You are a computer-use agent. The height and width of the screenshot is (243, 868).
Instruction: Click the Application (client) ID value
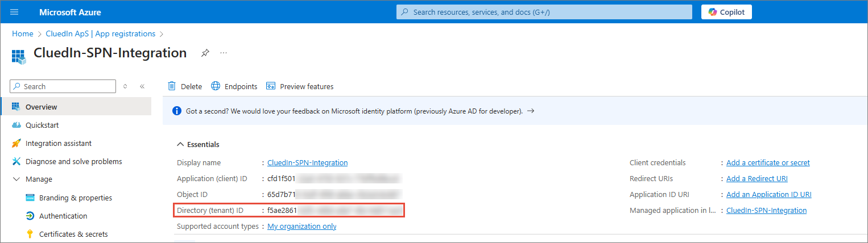click(334, 178)
